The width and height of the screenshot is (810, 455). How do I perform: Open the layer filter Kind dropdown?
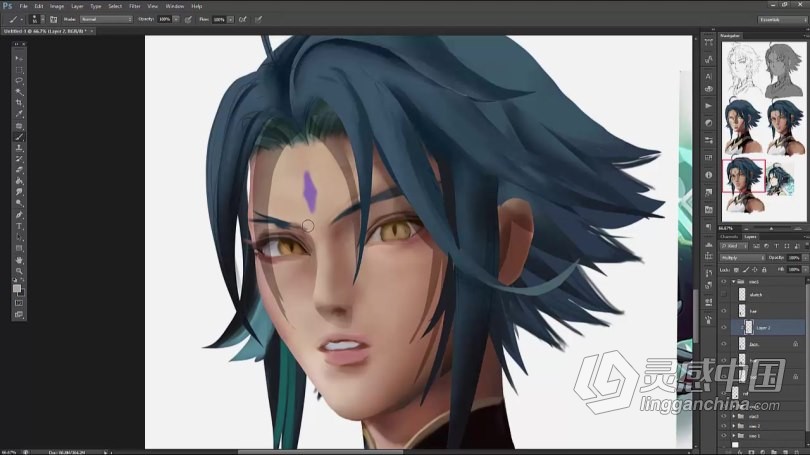(736, 246)
